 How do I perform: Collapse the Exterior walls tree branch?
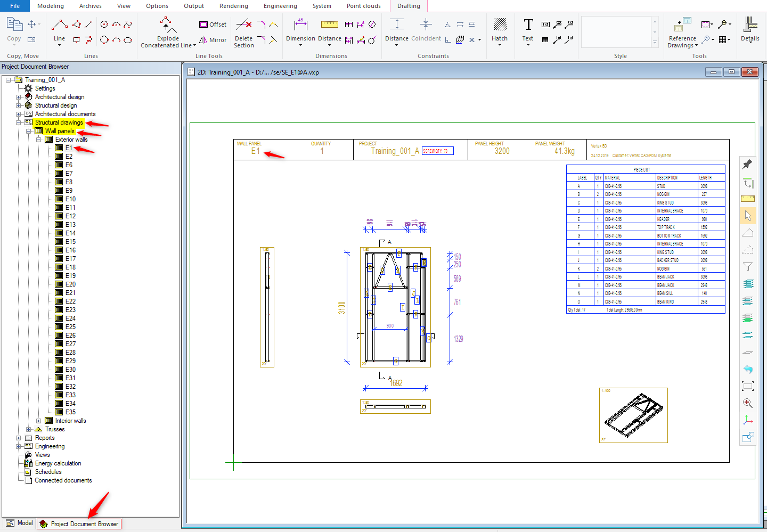pyautogui.click(x=38, y=139)
